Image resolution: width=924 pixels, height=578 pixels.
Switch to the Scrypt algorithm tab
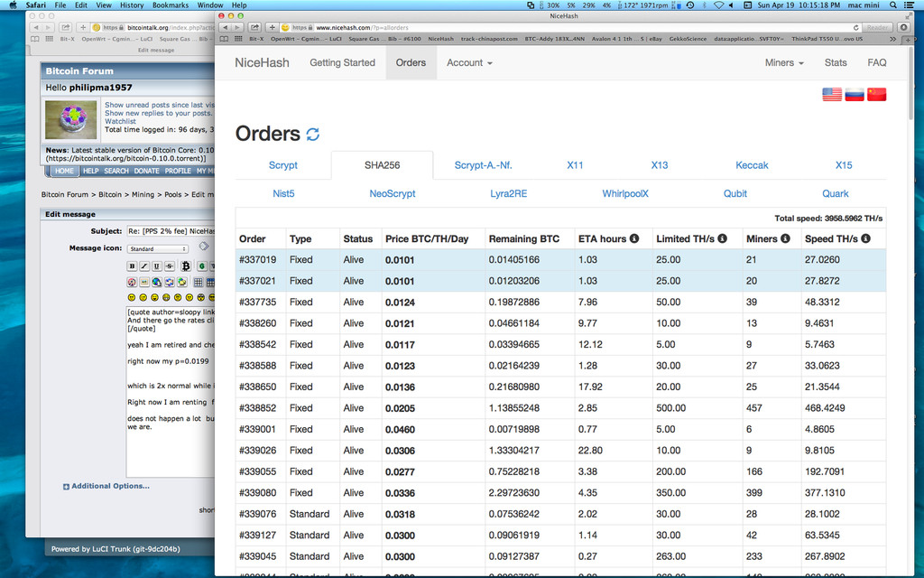pyautogui.click(x=282, y=165)
